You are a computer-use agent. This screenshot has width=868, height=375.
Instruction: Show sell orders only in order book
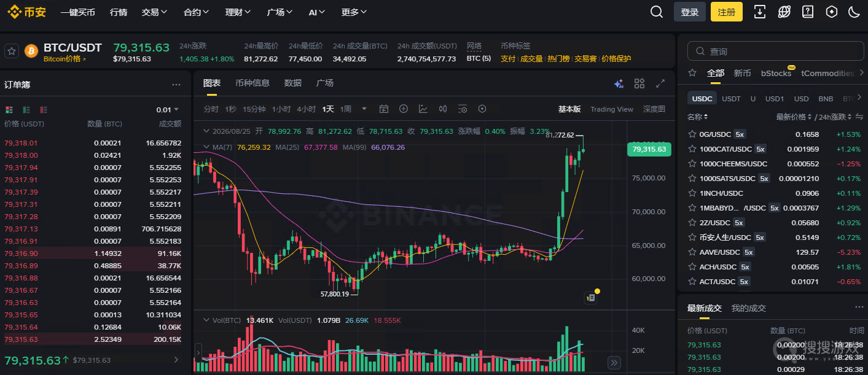tap(44, 110)
